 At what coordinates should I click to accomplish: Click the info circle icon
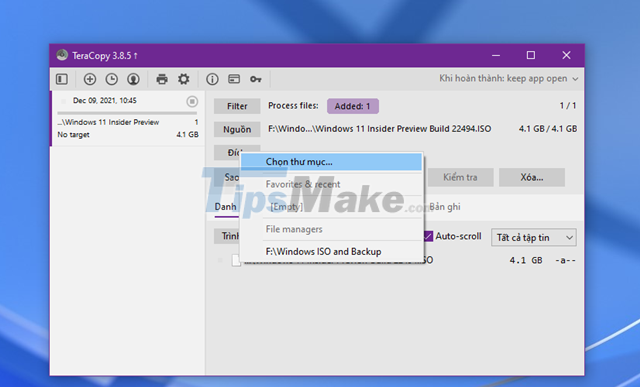(212, 79)
